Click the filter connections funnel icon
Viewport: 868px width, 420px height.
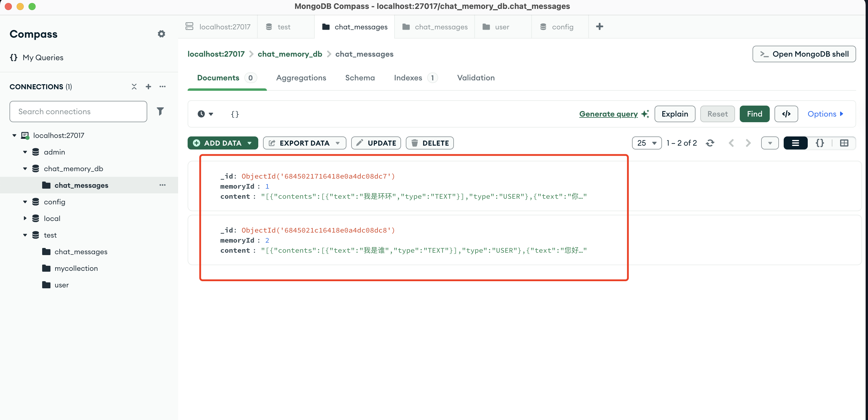click(x=160, y=111)
